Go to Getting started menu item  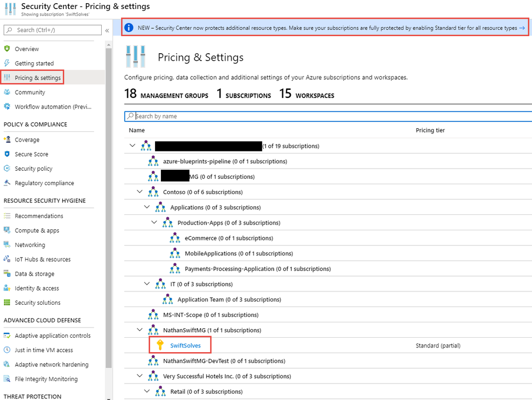[x=34, y=63]
